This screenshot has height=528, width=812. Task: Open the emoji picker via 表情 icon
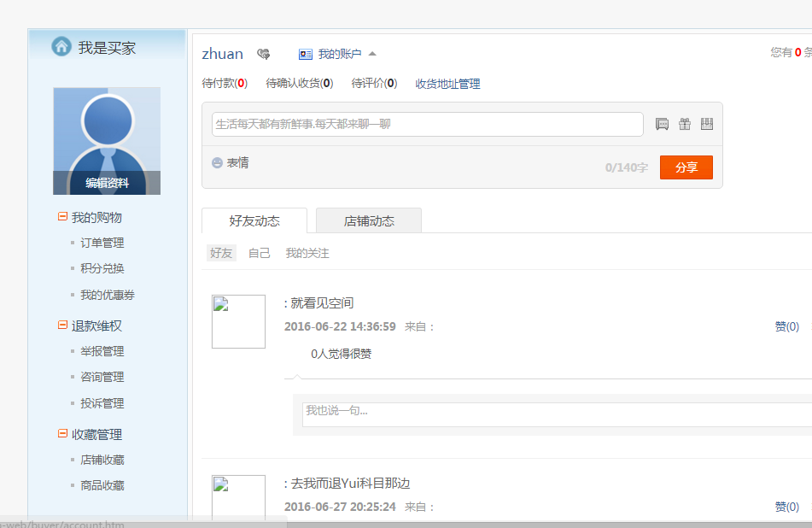coord(217,162)
